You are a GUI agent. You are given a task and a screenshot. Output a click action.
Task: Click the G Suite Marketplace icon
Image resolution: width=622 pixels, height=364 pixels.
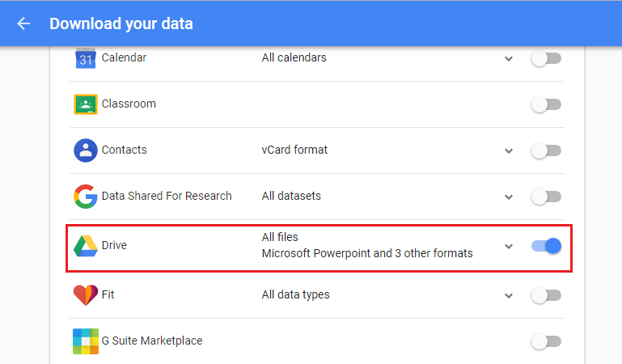pyautogui.click(x=86, y=341)
